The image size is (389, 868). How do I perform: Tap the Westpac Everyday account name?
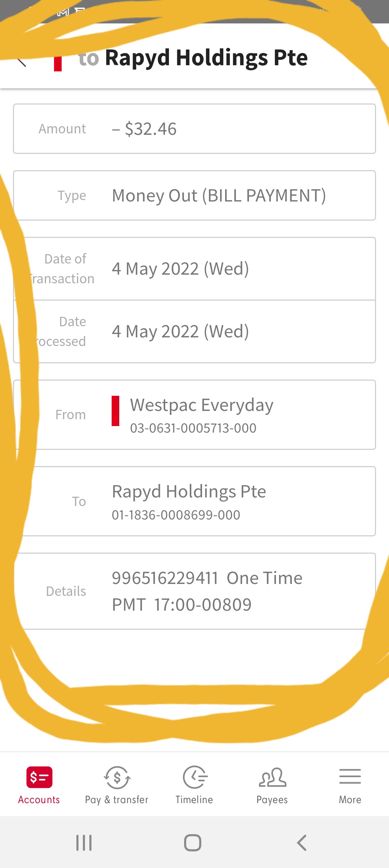(201, 405)
